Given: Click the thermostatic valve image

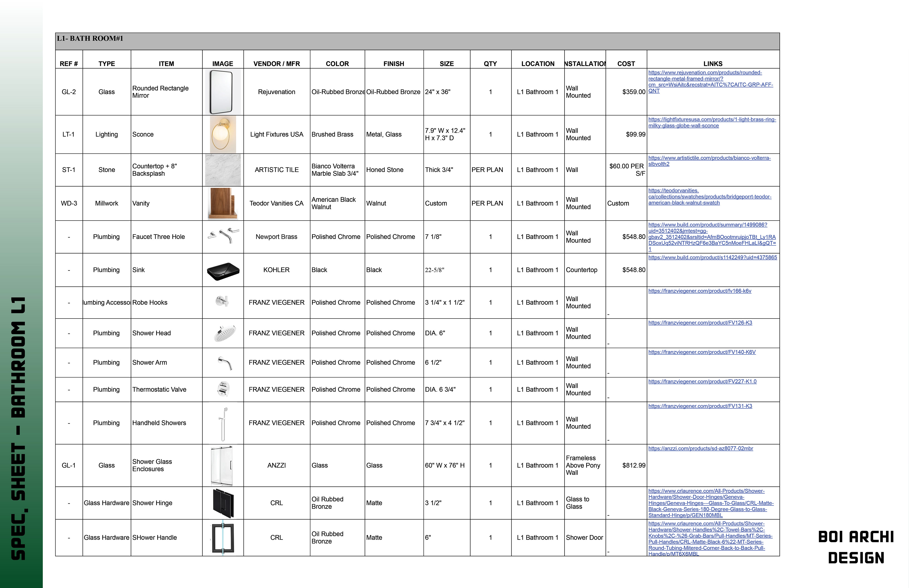Looking at the screenshot, I should pyautogui.click(x=223, y=389).
